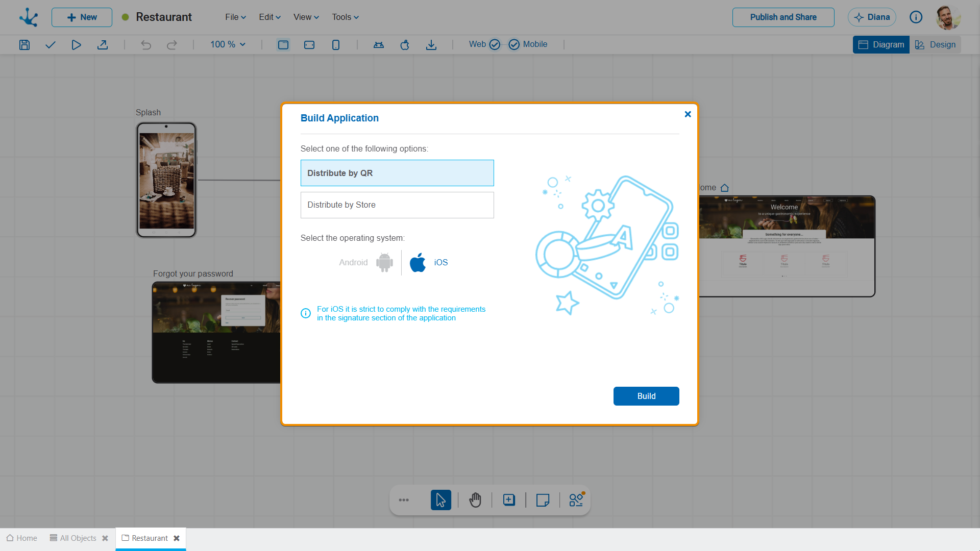Open the Edit menu dropdown
The width and height of the screenshot is (980, 551).
pos(269,17)
